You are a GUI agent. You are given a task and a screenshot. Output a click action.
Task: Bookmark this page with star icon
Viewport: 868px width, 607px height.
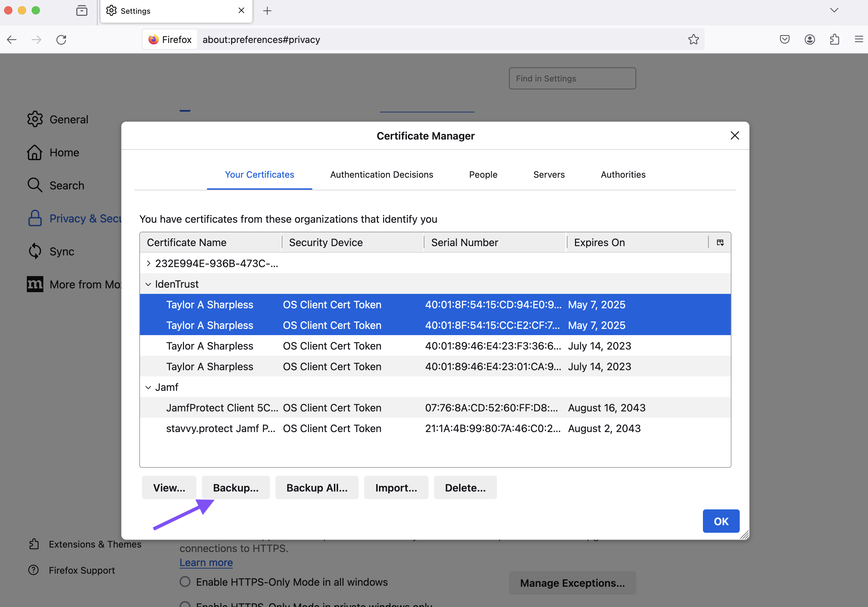tap(693, 40)
